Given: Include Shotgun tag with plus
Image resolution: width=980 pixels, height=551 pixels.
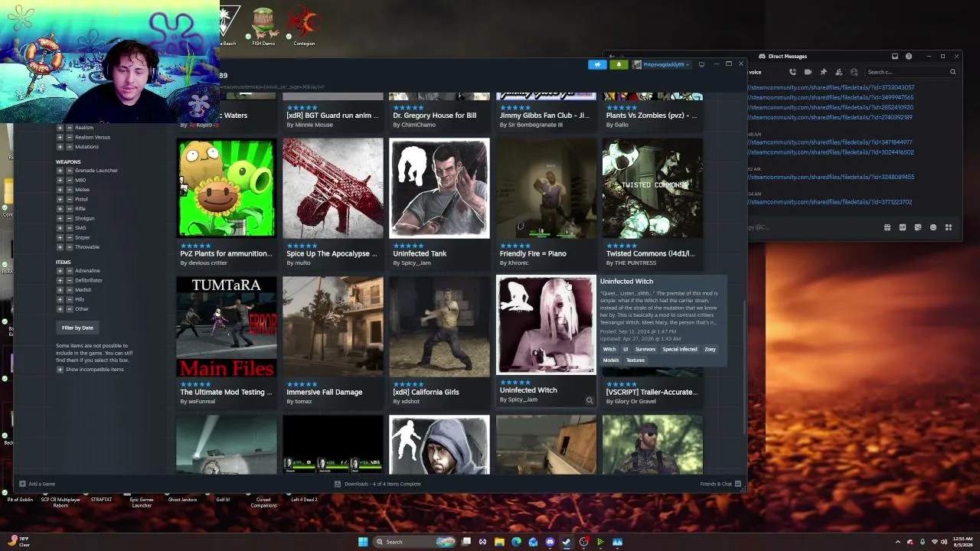Looking at the screenshot, I should tap(60, 218).
